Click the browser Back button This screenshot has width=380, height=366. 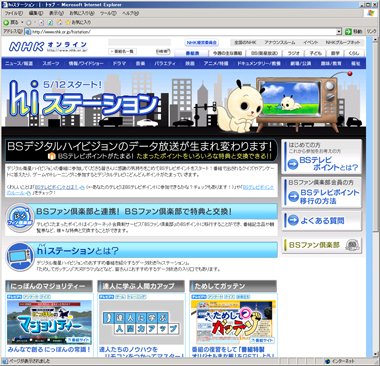click(x=10, y=22)
